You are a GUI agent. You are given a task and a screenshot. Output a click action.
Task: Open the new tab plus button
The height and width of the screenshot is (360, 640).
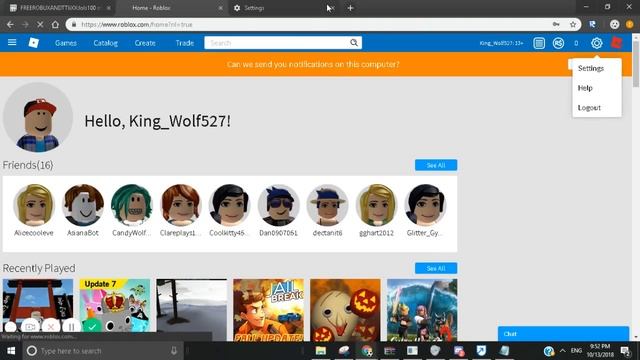[350, 8]
